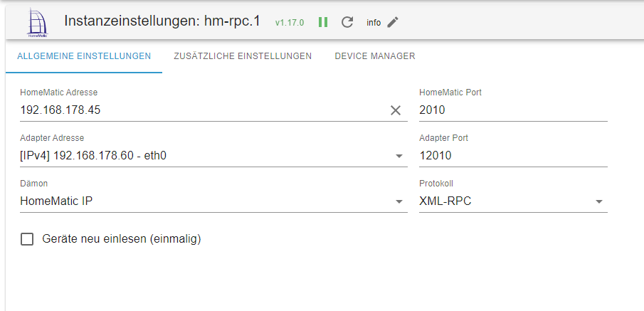Select the Allgemeine Einstellungen tab
The image size is (644, 311).
pos(84,56)
